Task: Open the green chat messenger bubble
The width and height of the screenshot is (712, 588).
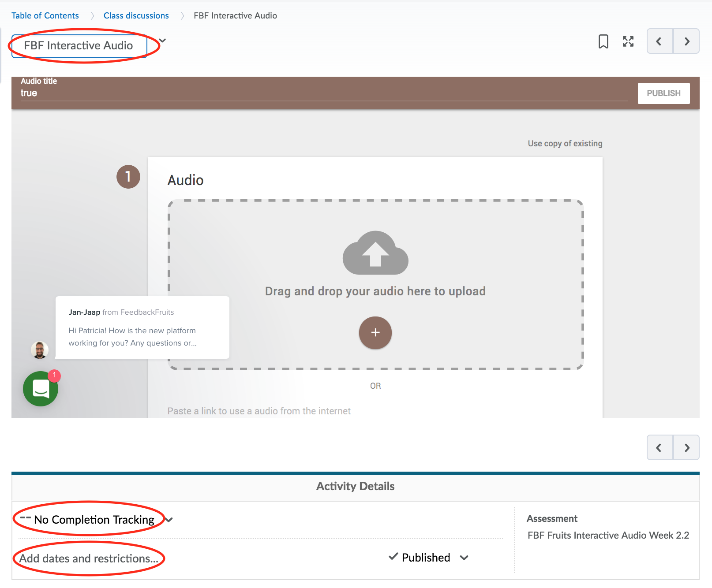Action: 41,388
